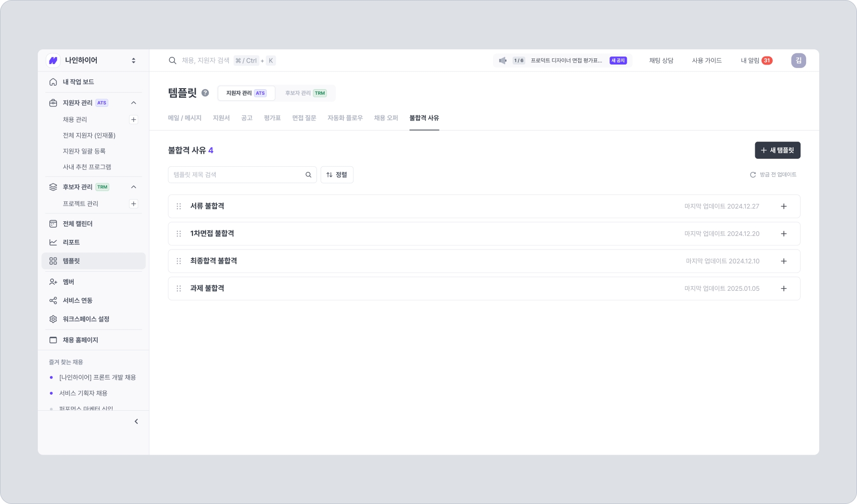
Task: Open the 공고 tab
Action: 247,118
